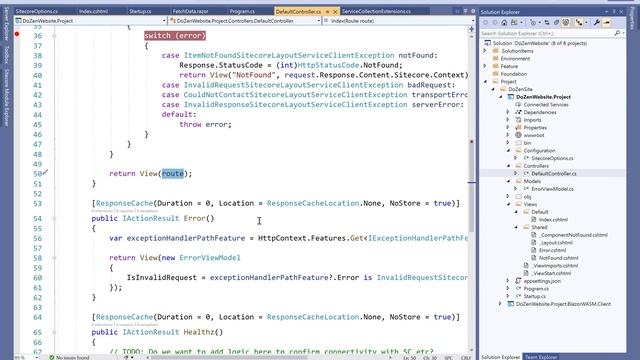Collapse the Healthz() method at line 65
Viewport: 640px width, 360px height.
click(54, 332)
